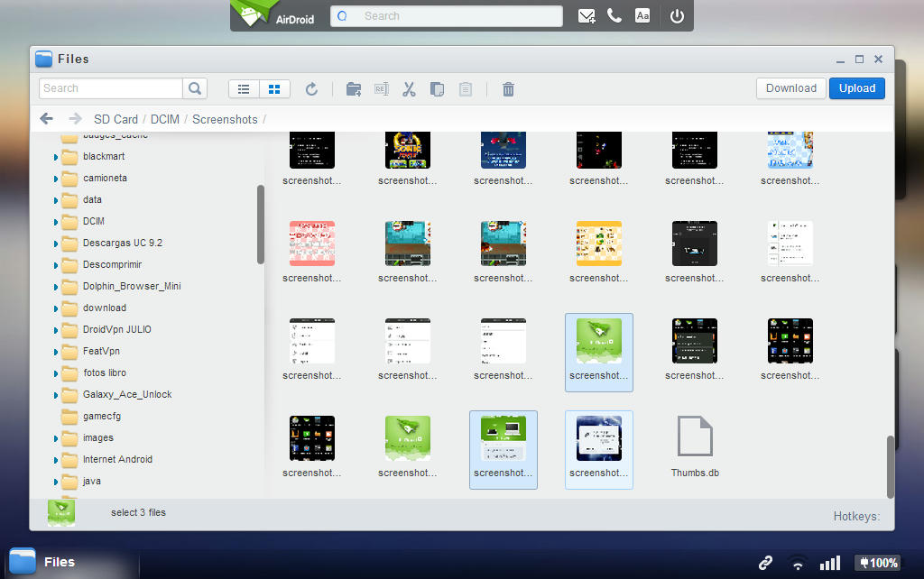Click the power icon in AirDroid bar
This screenshot has width=924, height=579.
pos(677,16)
